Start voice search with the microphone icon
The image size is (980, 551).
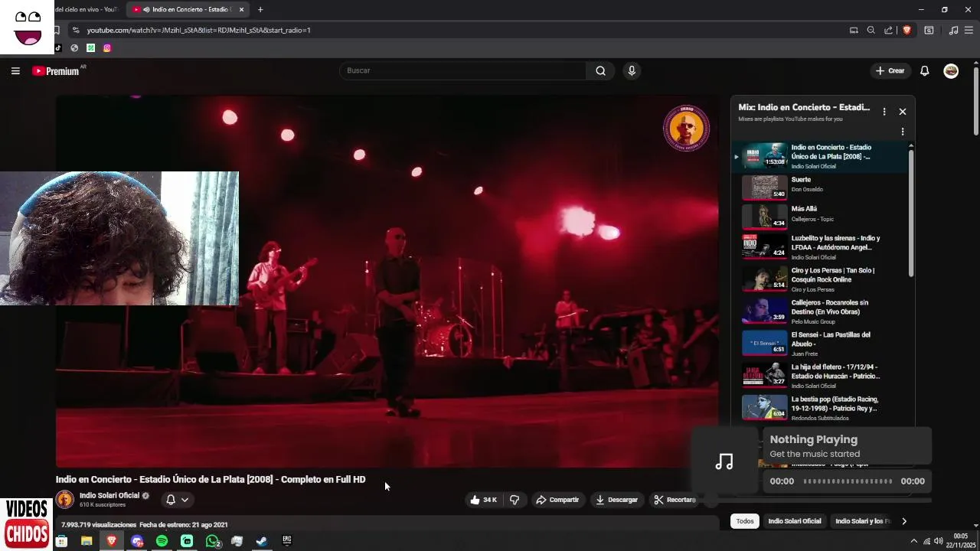point(632,70)
